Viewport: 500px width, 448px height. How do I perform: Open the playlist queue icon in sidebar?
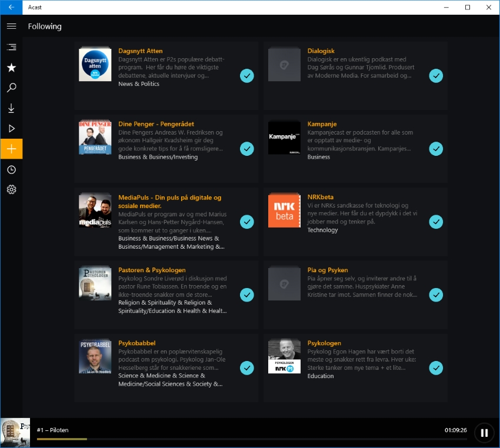point(11,47)
